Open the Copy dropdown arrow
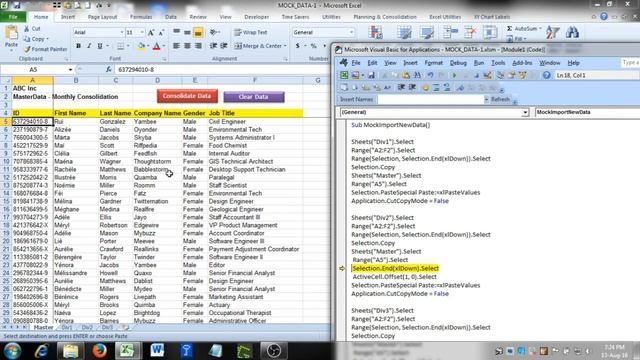Image resolution: width=640 pixels, height=360 pixels. coord(47,39)
